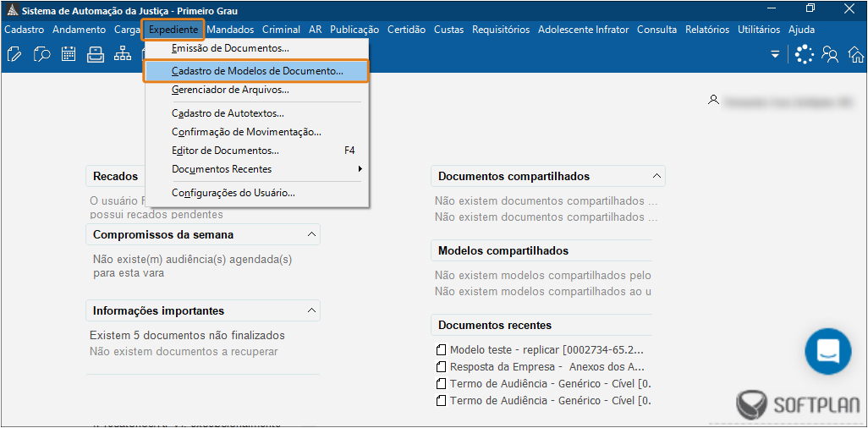This screenshot has height=428, width=868.
Task: Open the Utilitários menu
Action: coord(759,30)
